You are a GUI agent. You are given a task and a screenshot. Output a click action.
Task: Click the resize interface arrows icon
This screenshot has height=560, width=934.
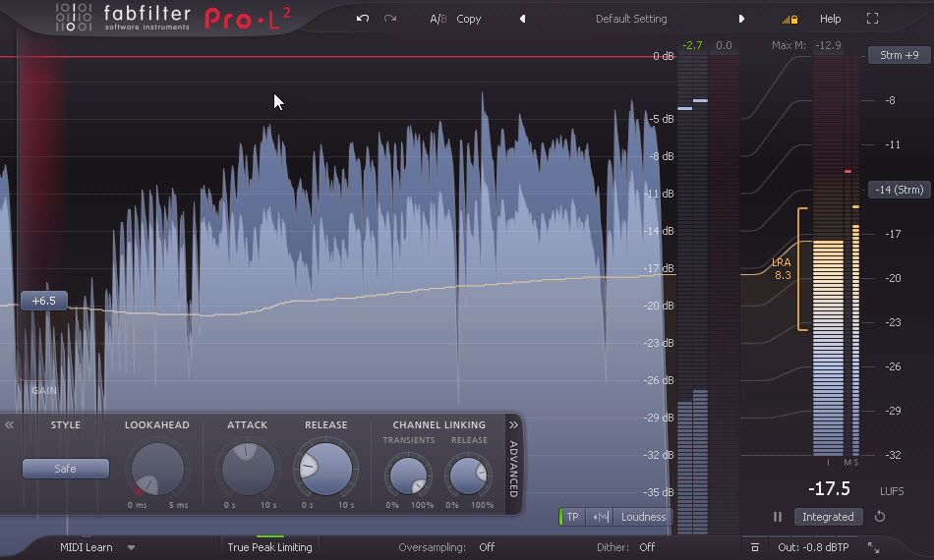pyautogui.click(x=873, y=547)
